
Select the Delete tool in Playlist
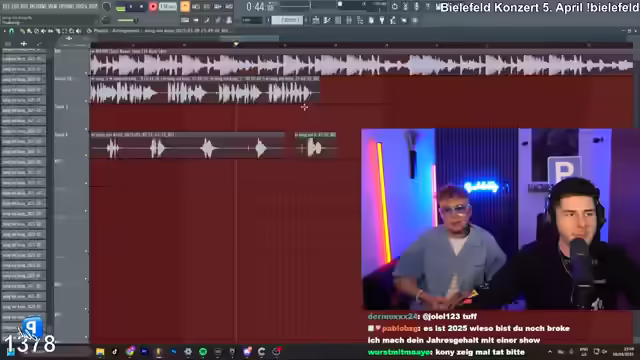pyautogui.click(x=36, y=31)
